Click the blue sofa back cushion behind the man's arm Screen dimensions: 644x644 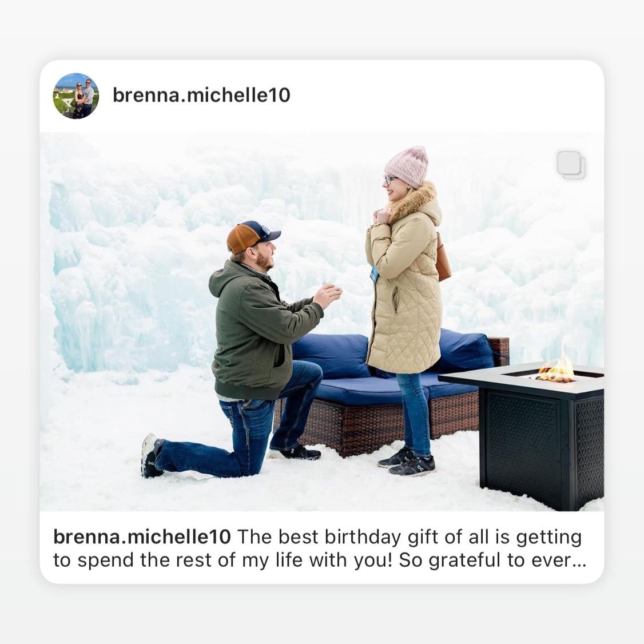[x=332, y=356]
